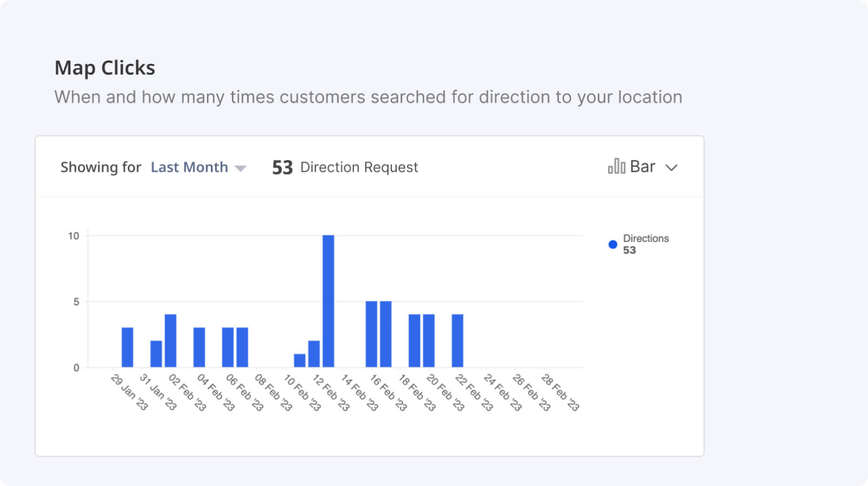Click the Directions legend label

(645, 239)
